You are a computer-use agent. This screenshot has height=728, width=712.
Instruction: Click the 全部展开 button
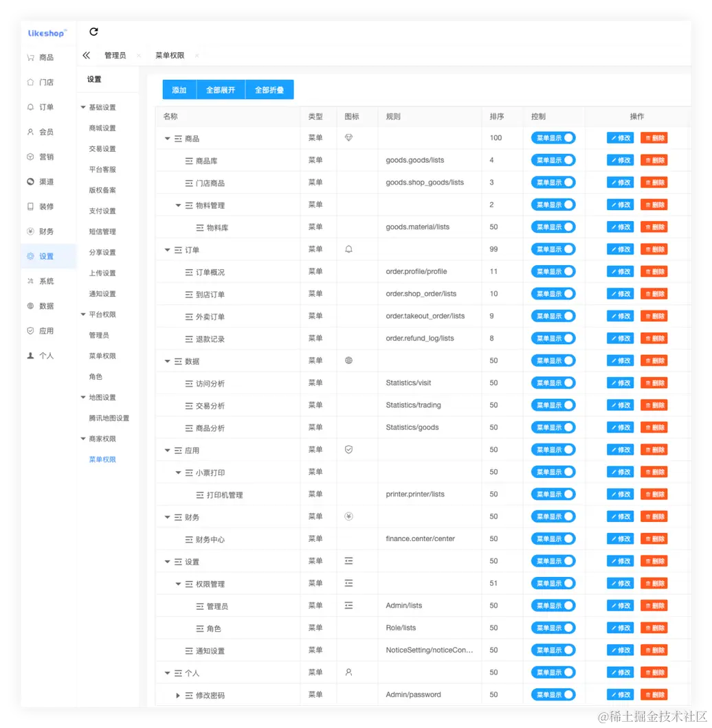tap(221, 89)
